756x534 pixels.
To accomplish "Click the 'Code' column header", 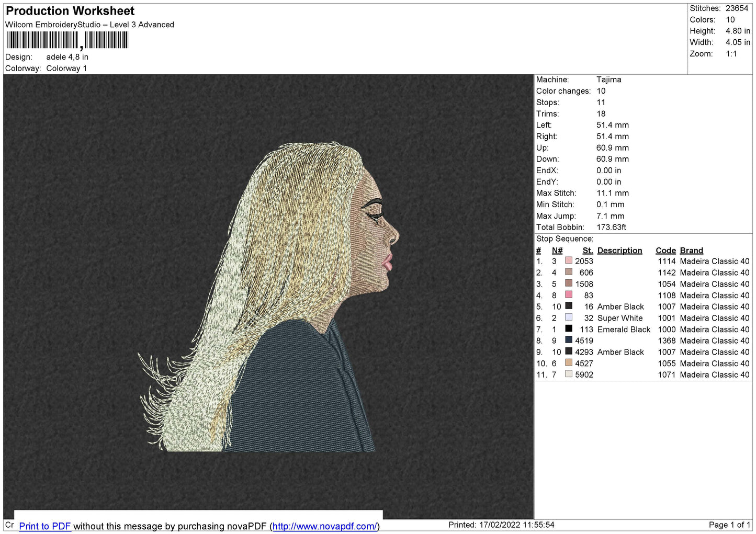I will point(665,251).
